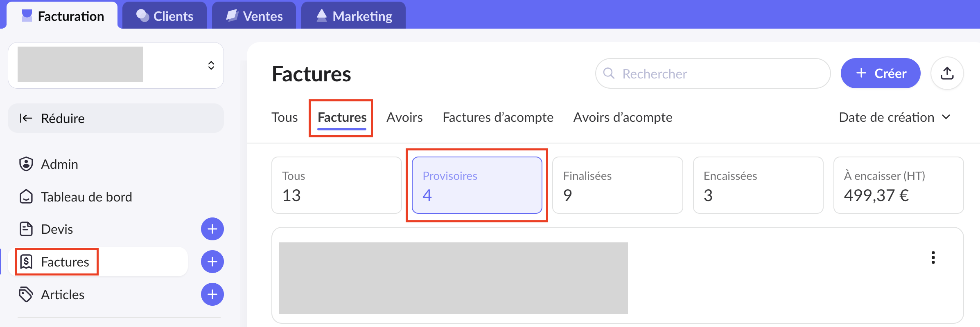The height and width of the screenshot is (327, 980).
Task: Filter by Finalisées status card
Action: click(617, 185)
